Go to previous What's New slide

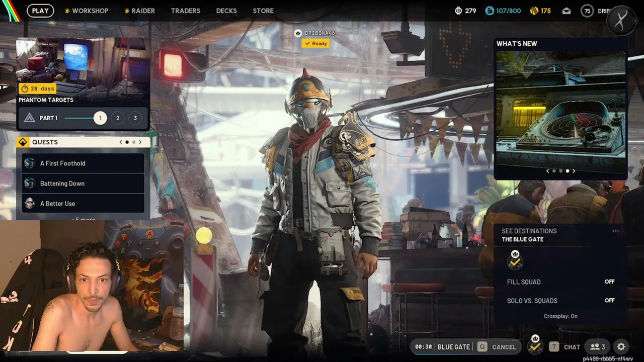pos(548,171)
